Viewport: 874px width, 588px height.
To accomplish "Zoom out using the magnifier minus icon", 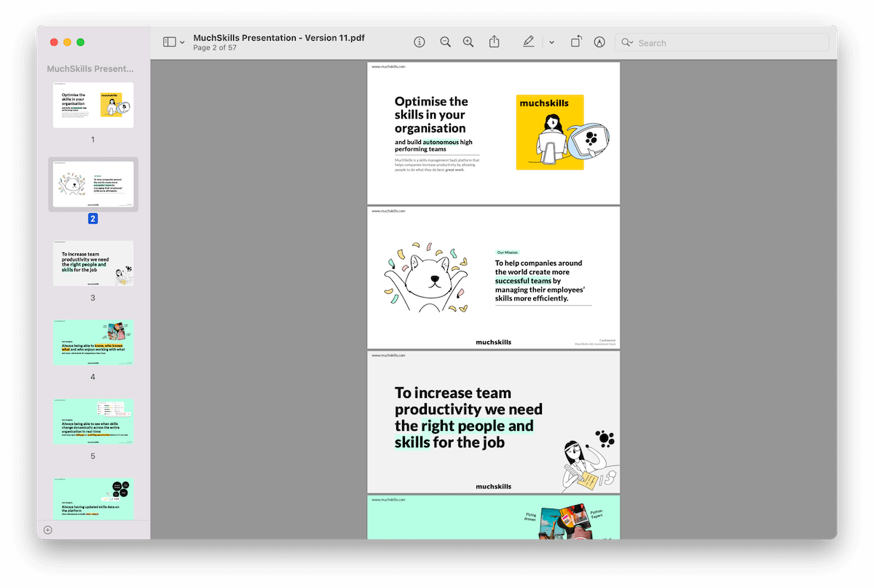I will 445,42.
